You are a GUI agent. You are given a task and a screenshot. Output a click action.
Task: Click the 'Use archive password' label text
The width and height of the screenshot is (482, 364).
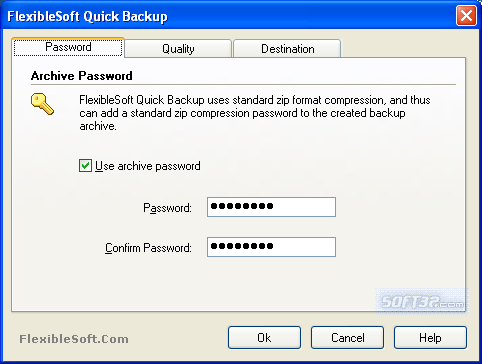coord(148,166)
